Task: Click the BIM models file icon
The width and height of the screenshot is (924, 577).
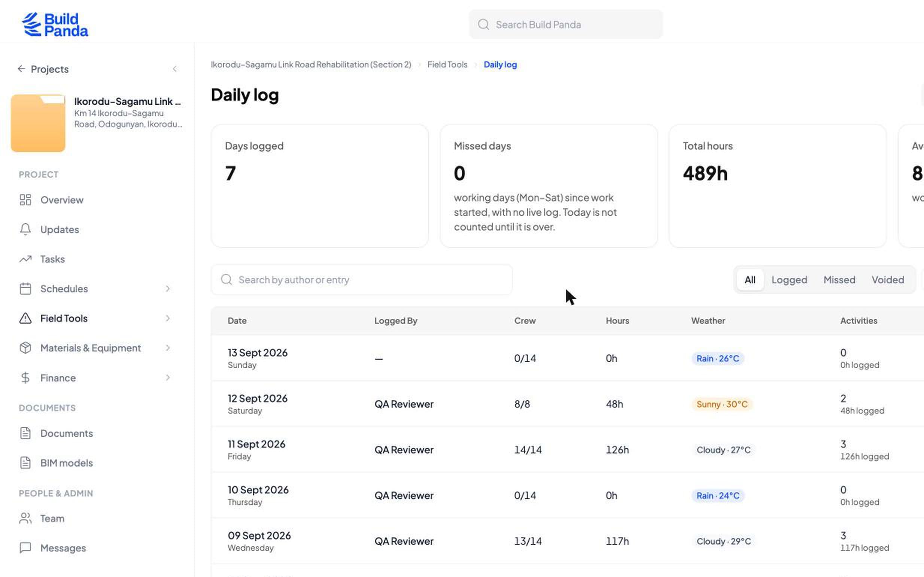Action: [x=25, y=463]
